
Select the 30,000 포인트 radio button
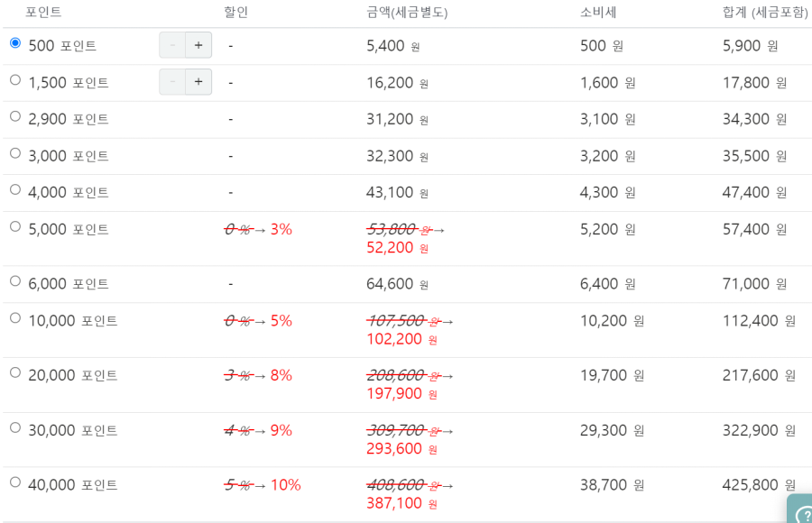(14, 428)
